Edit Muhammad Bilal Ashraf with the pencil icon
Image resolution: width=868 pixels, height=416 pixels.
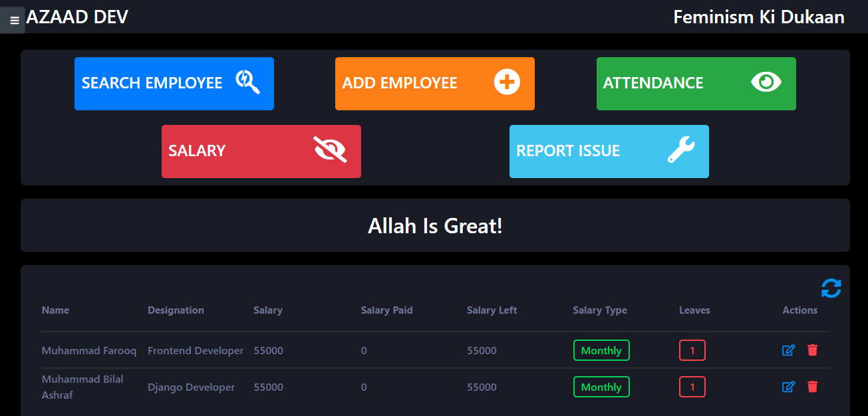pyautogui.click(x=788, y=386)
